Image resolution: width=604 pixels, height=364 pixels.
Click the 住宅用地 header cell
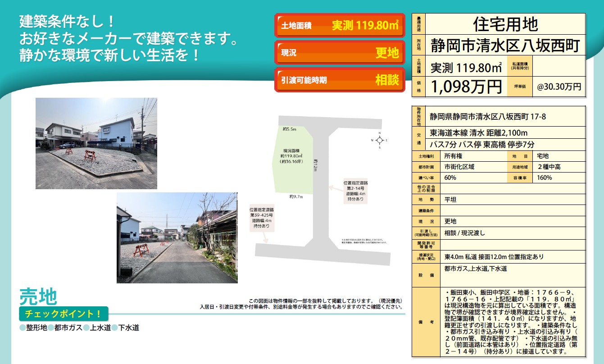point(505,23)
